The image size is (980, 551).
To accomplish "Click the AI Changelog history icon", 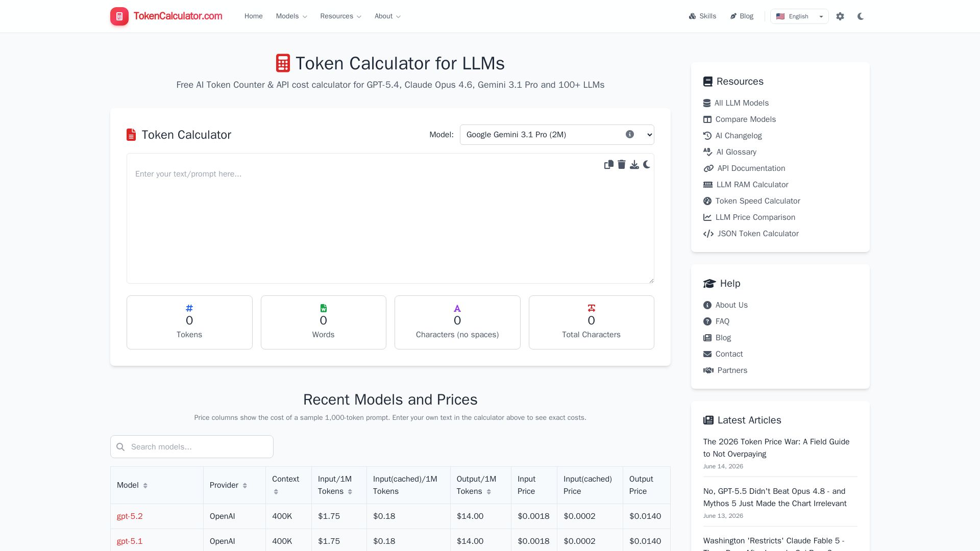I will click(707, 136).
